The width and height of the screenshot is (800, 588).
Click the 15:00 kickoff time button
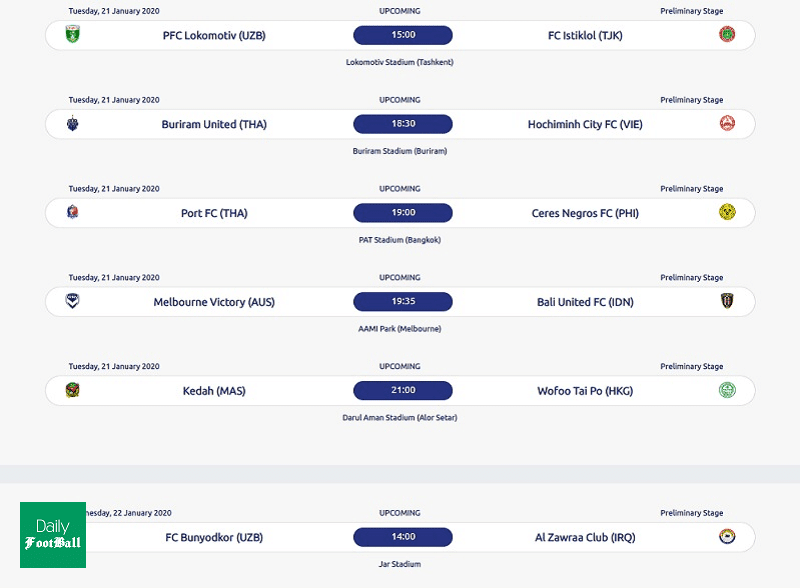403,35
